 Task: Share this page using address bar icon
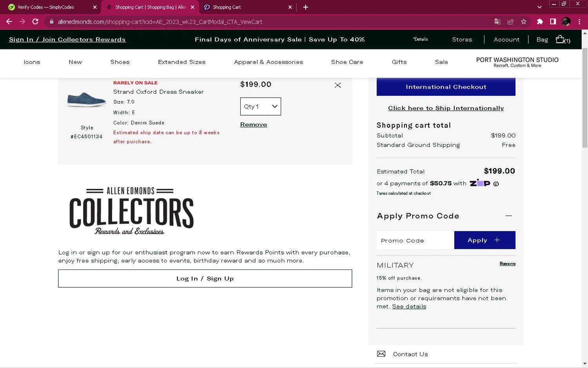coord(510,22)
